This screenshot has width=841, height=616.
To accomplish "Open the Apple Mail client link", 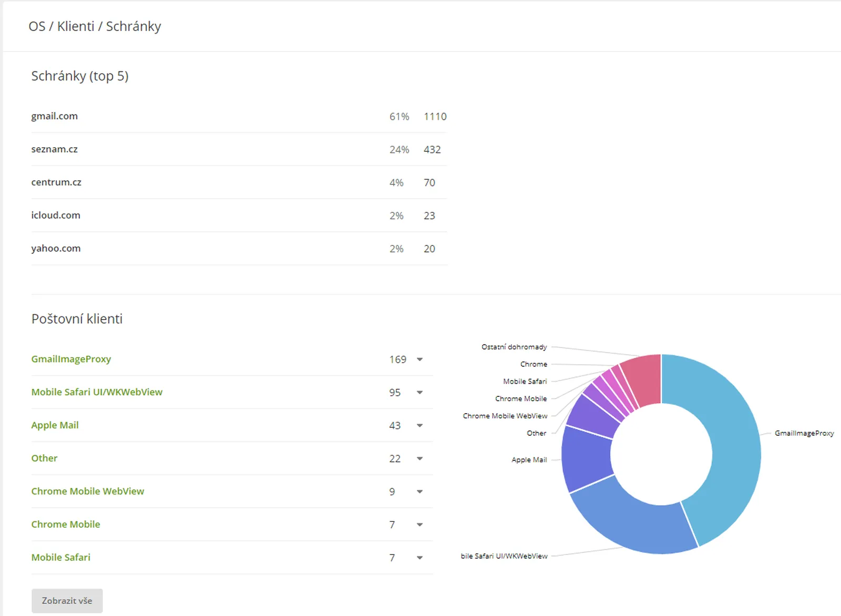I will 55,425.
